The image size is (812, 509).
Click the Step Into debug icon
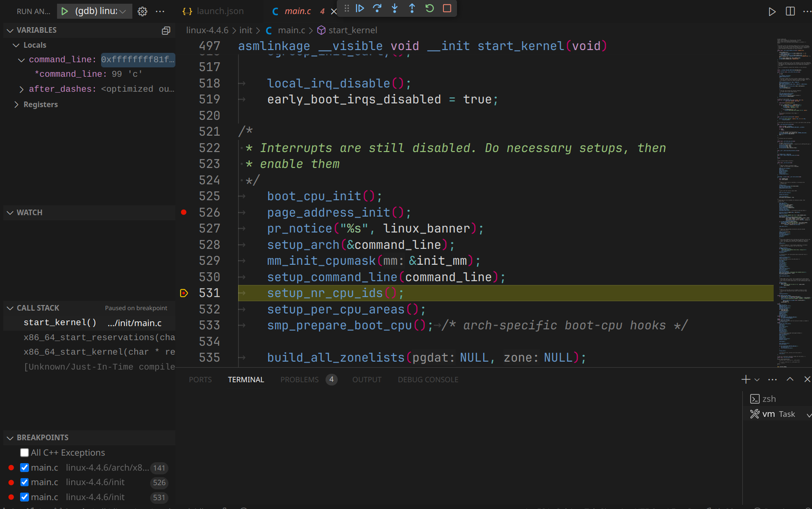[x=394, y=8]
